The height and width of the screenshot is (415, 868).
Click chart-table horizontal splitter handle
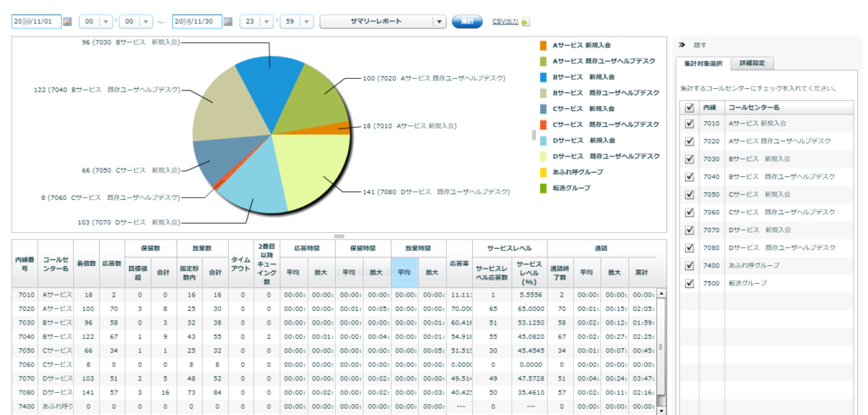click(x=339, y=236)
